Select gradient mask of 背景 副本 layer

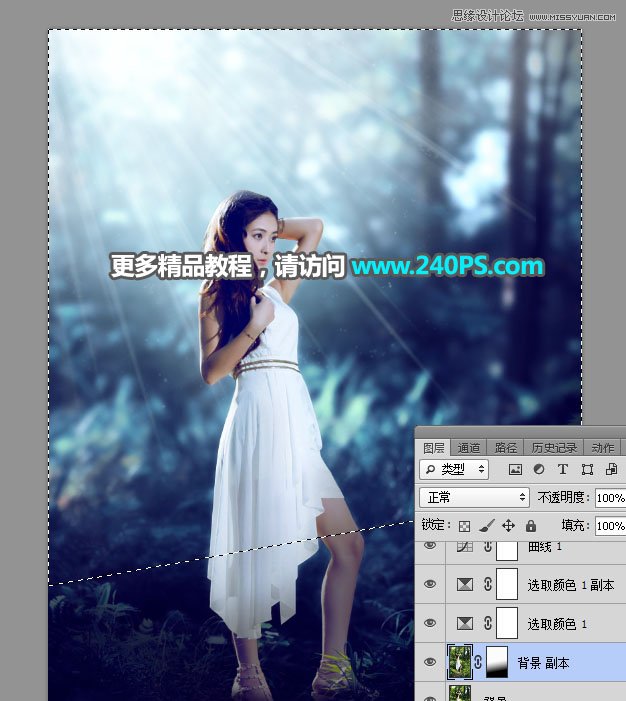click(x=497, y=662)
